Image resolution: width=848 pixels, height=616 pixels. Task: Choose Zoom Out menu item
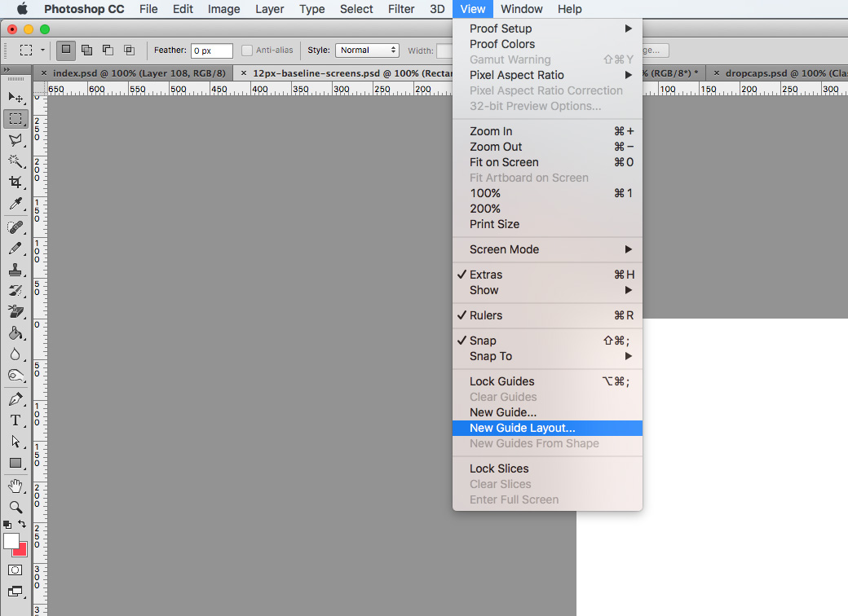(547, 147)
